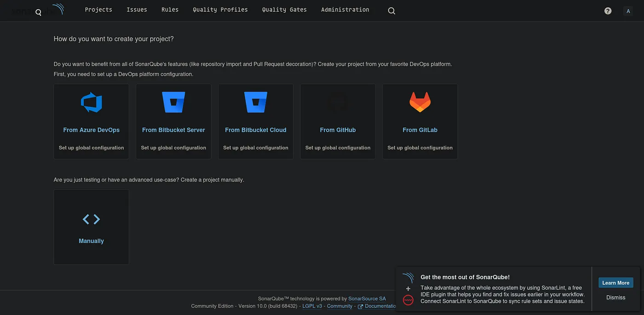Click Set up global configuration under GitHub
644x315 pixels.
(x=338, y=148)
